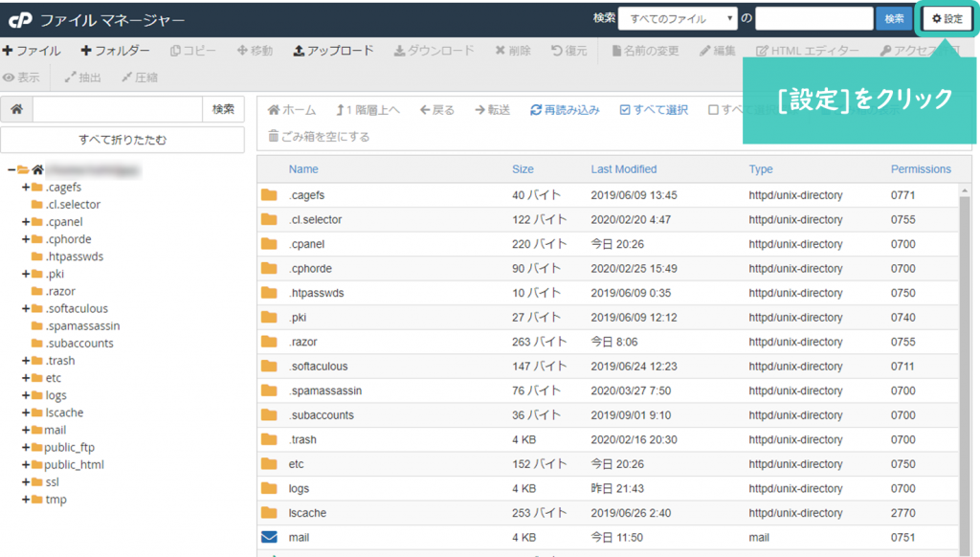Click the 圧縮 compress toolbar item
This screenshot has height=557, width=980.
pos(140,78)
